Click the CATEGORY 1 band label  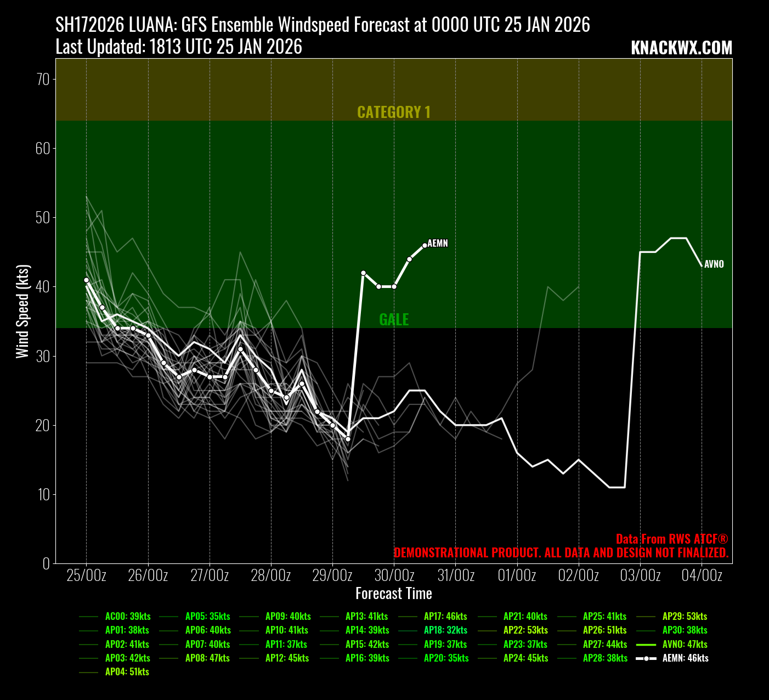394,112
